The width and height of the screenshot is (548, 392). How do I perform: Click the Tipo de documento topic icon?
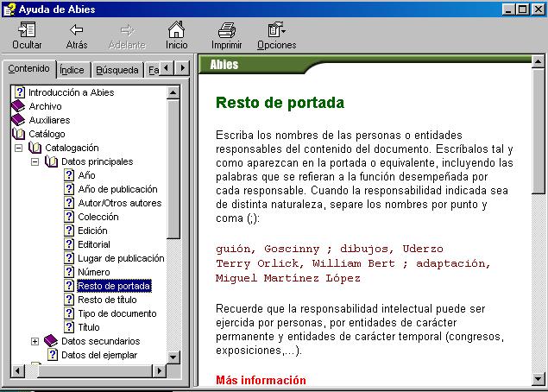coord(69,313)
